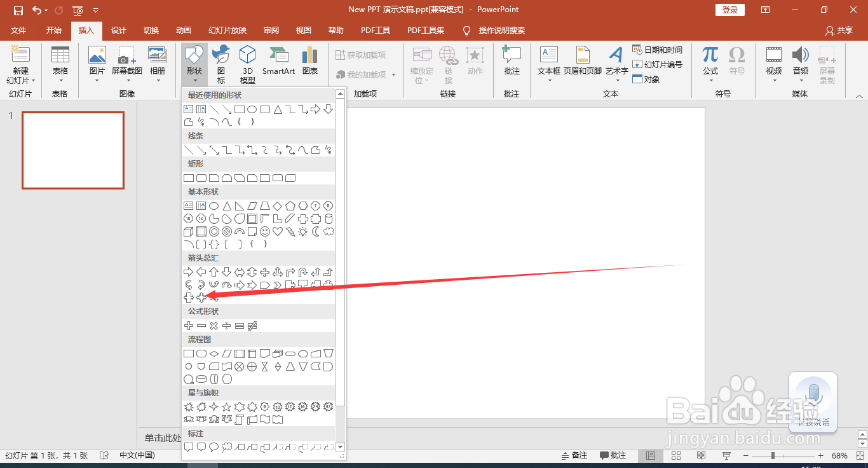
Task: Switch to reading view in status bar
Action: [702, 456]
